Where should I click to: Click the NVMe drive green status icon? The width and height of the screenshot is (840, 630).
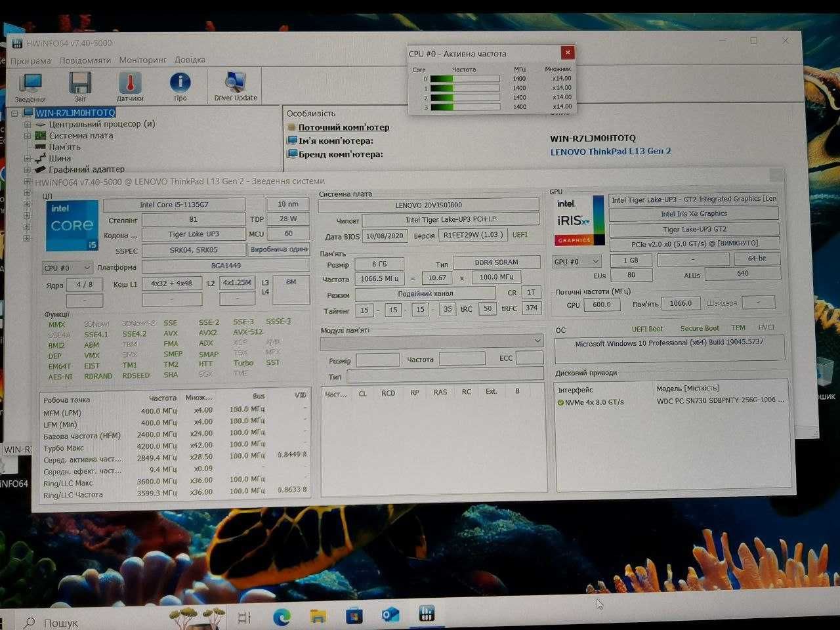(560, 402)
